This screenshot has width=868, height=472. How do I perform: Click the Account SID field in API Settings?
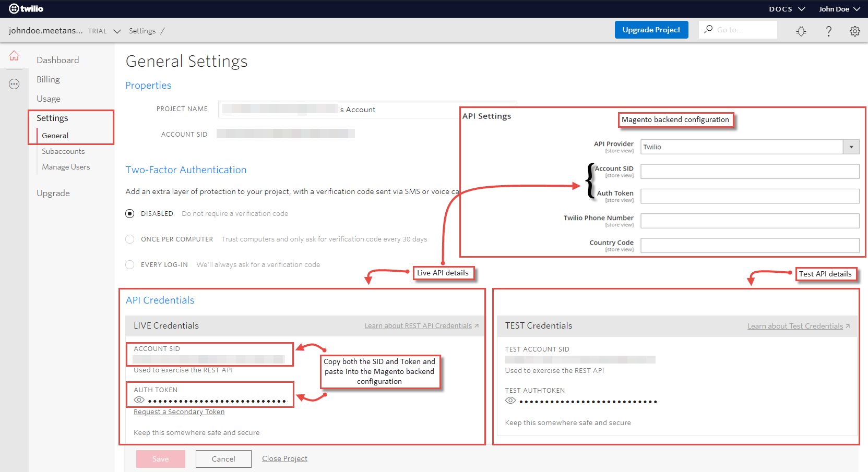(x=750, y=172)
